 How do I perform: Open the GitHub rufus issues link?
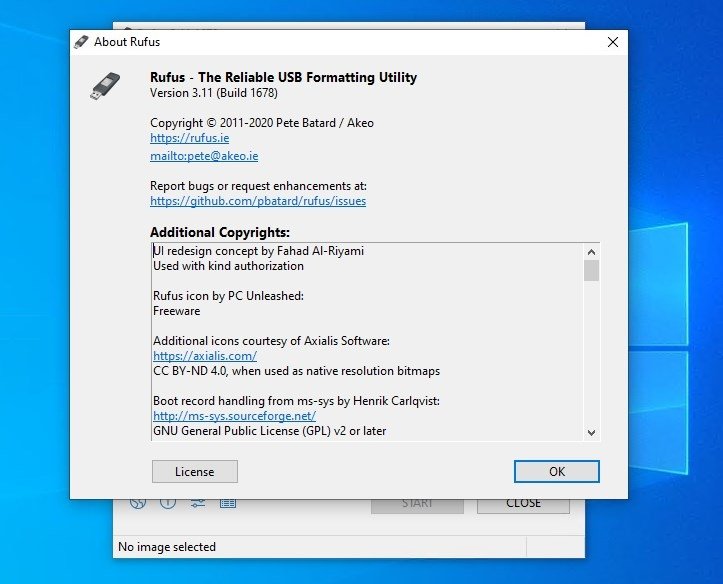[258, 201]
